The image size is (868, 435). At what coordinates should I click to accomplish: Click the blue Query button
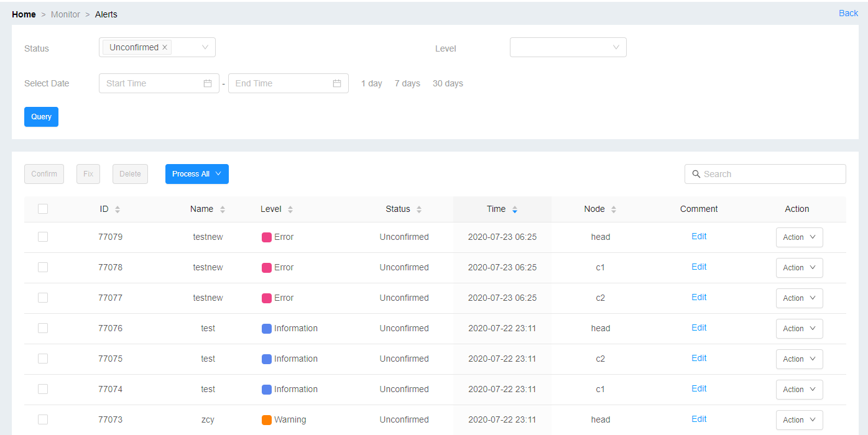coord(41,117)
